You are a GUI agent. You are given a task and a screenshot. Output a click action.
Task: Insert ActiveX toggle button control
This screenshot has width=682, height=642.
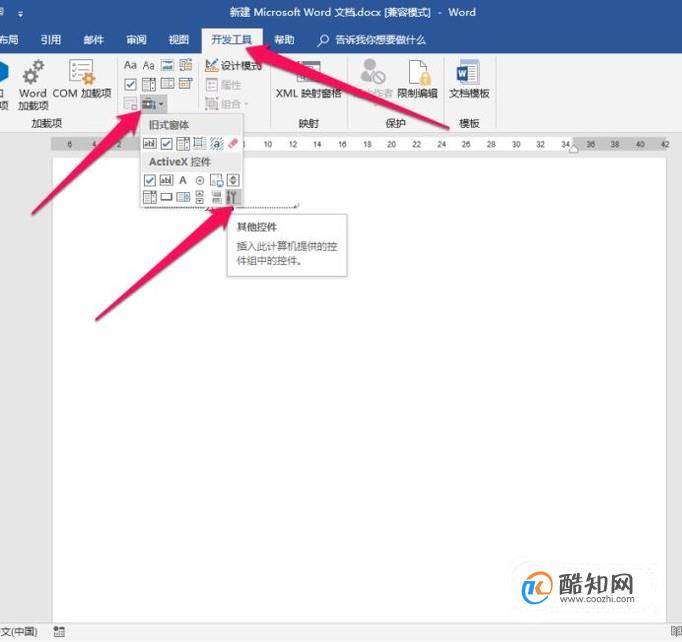click(217, 197)
